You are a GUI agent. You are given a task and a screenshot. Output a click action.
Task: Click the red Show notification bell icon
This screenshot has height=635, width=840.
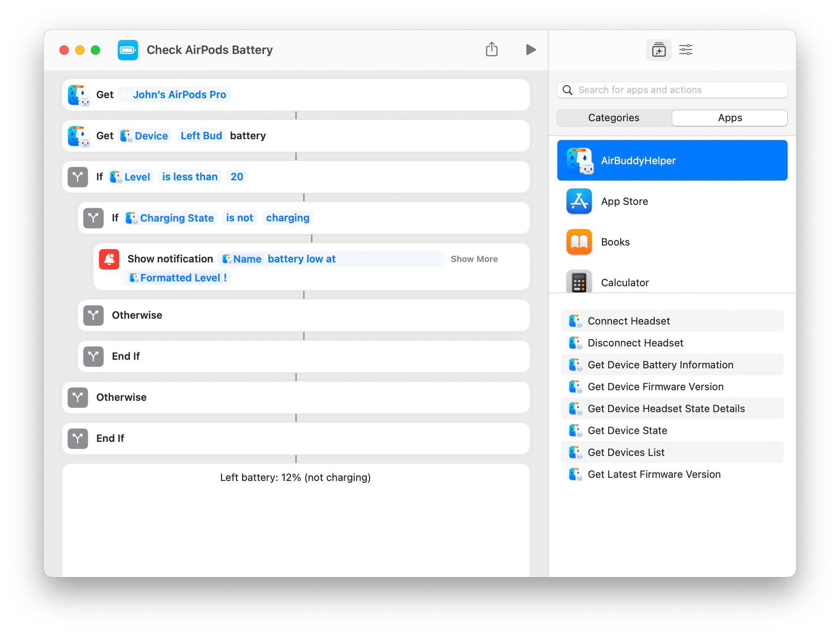point(109,259)
